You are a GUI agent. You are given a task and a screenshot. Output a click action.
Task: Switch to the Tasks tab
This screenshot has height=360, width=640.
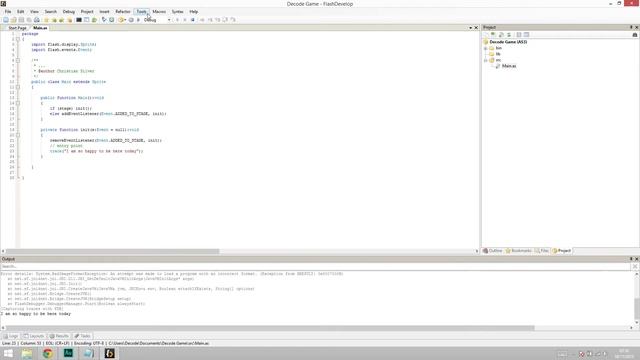coord(82,336)
